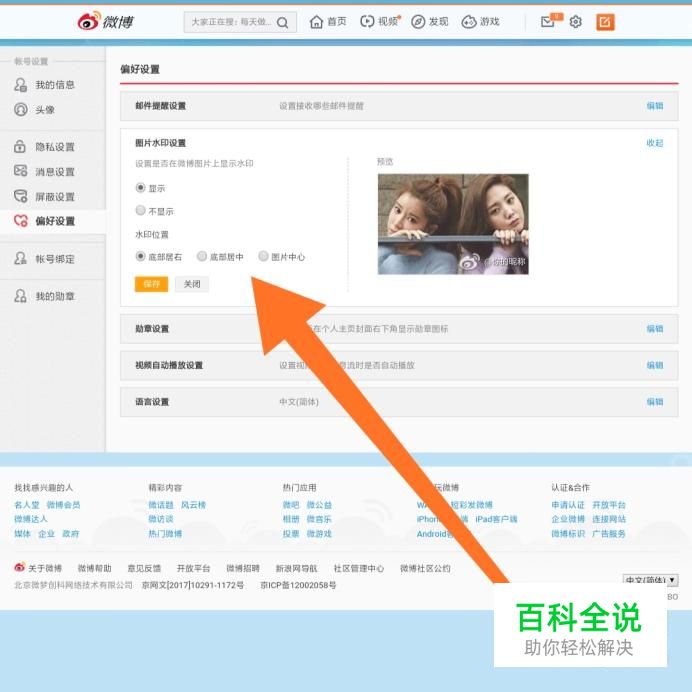
Task: Click the small Weibo icon beside 关于微博
Action: point(19,567)
